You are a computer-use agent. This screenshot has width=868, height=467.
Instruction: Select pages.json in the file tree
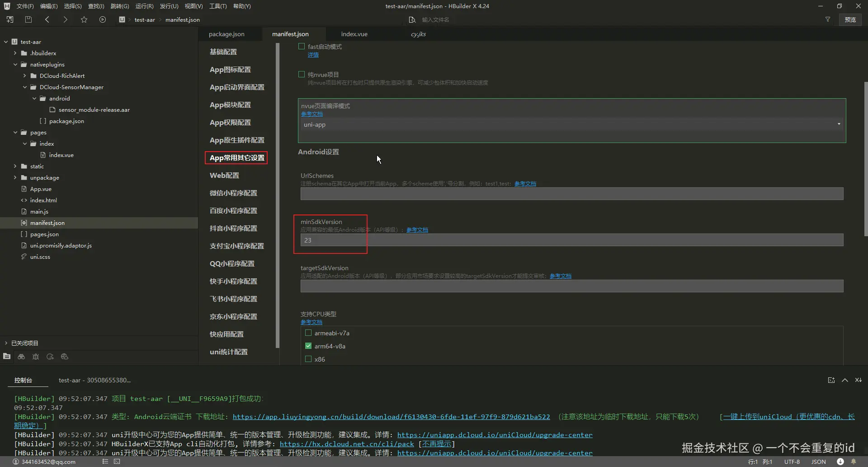(44, 234)
